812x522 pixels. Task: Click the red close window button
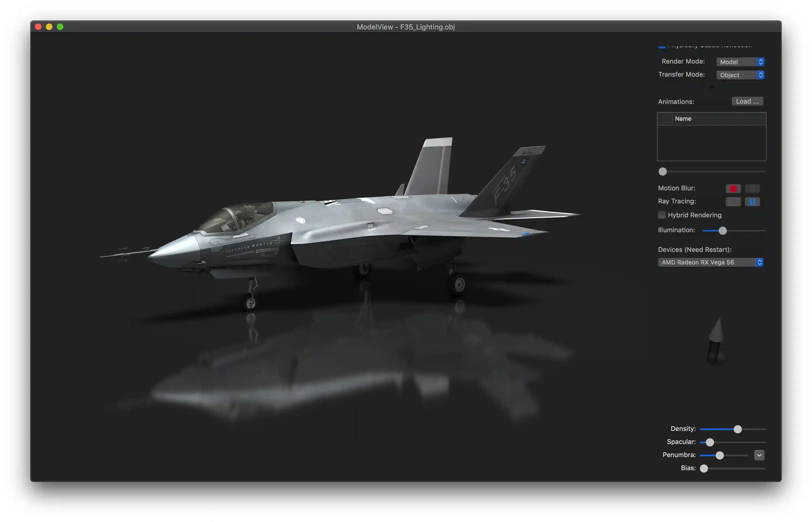click(x=38, y=27)
